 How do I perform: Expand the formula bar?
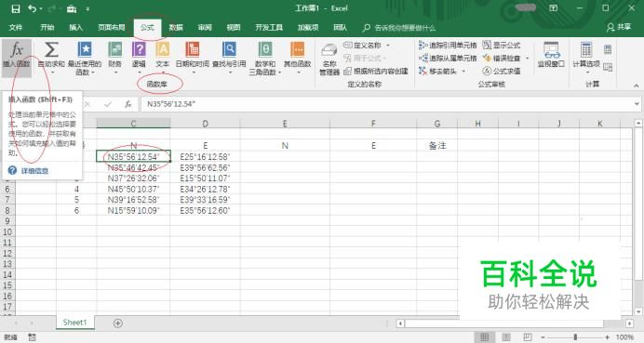tap(637, 104)
